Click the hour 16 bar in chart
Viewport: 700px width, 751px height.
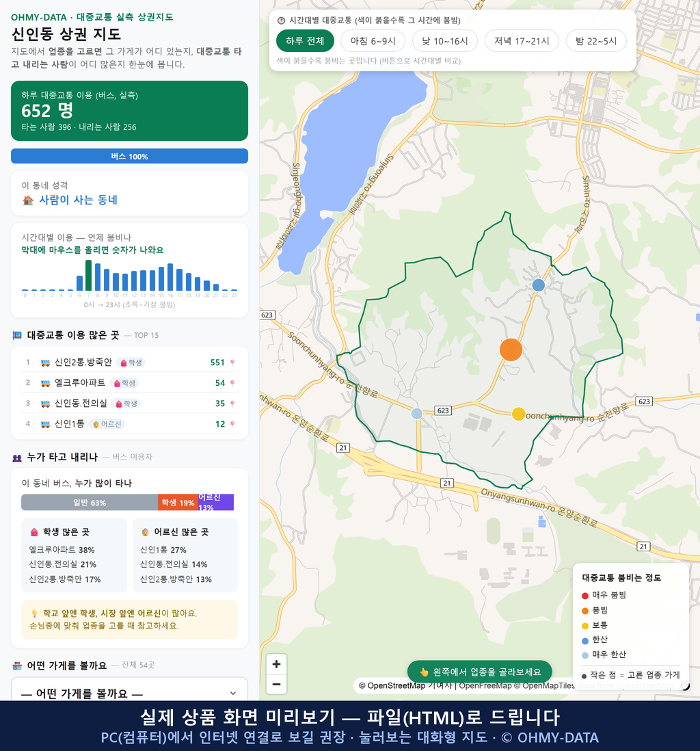[170, 277]
